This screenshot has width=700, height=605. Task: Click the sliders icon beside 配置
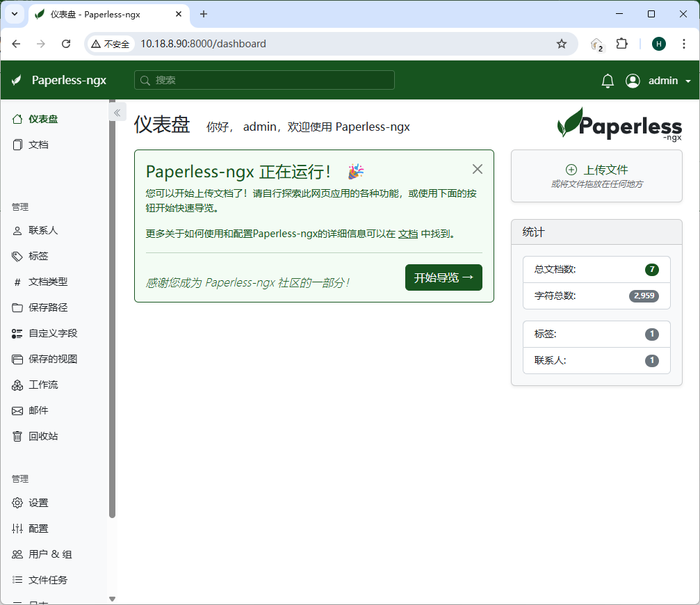(x=17, y=529)
